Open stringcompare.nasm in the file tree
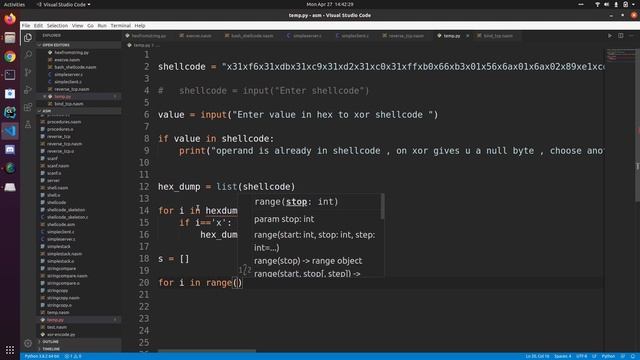 click(67, 276)
